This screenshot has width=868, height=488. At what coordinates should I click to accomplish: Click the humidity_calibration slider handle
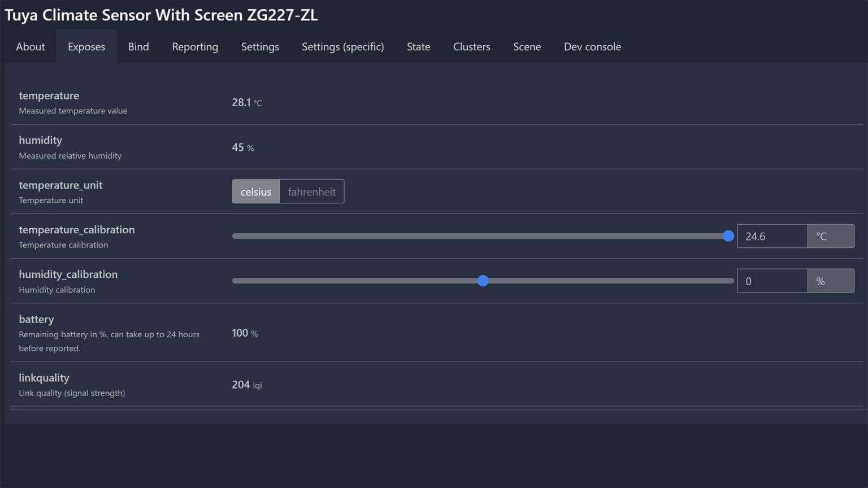483,281
